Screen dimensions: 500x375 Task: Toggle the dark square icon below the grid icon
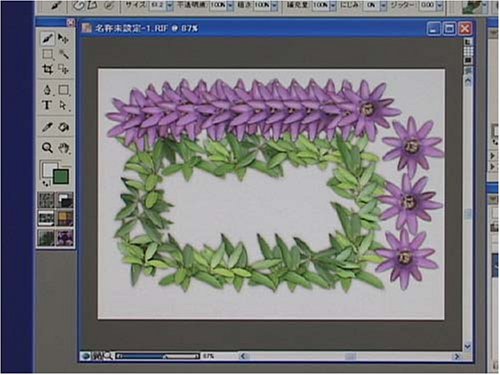pos(468,60)
